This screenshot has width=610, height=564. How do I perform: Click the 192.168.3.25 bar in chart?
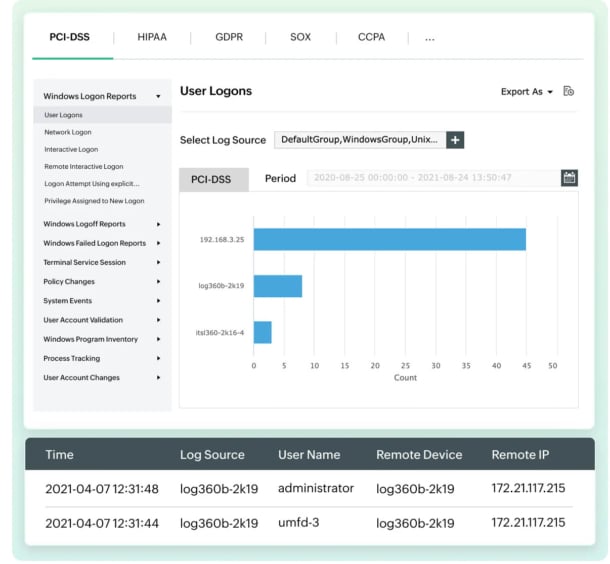tap(390, 240)
